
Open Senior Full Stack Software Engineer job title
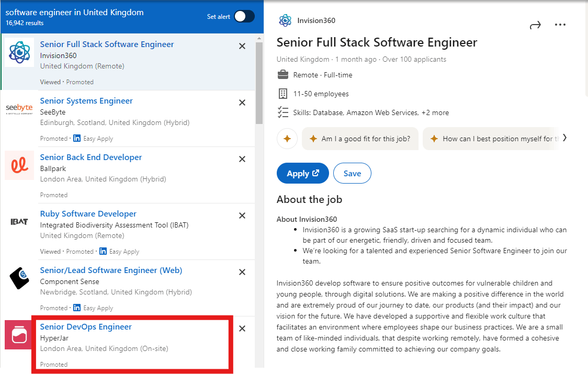pyautogui.click(x=107, y=44)
